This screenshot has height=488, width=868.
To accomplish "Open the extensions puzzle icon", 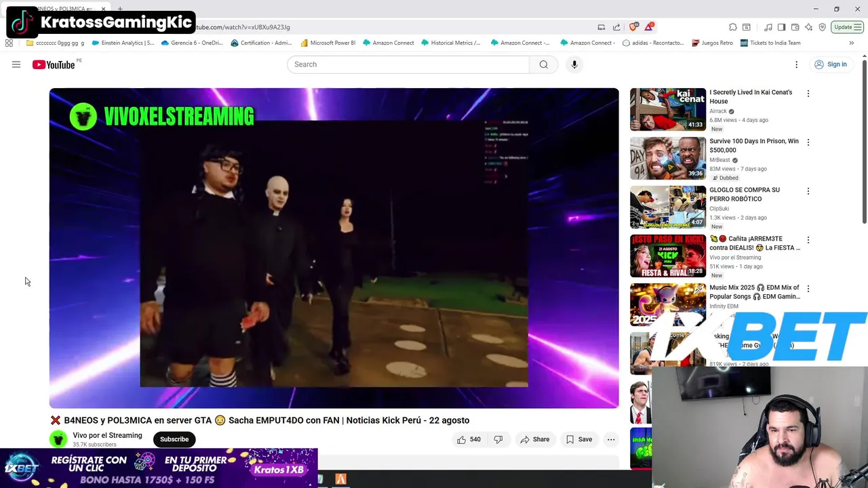I will tap(733, 27).
